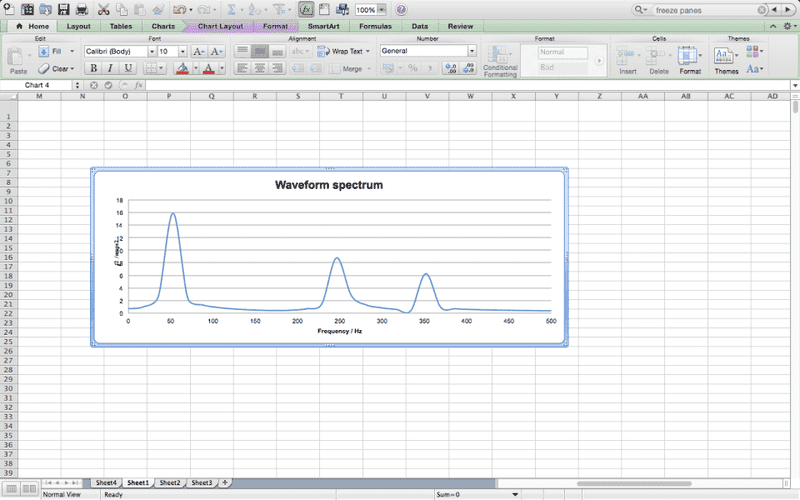Select the Sheet2 worksheet tab
The height and width of the screenshot is (500, 800).
(x=170, y=483)
